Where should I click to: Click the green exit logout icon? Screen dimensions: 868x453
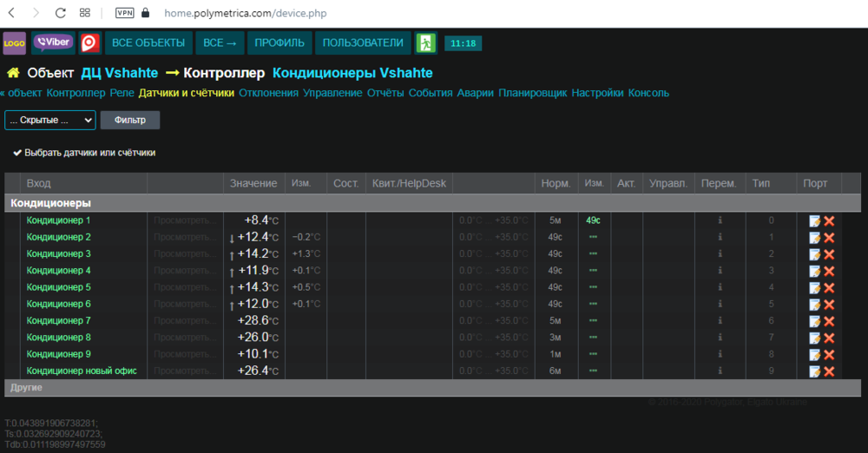click(425, 43)
